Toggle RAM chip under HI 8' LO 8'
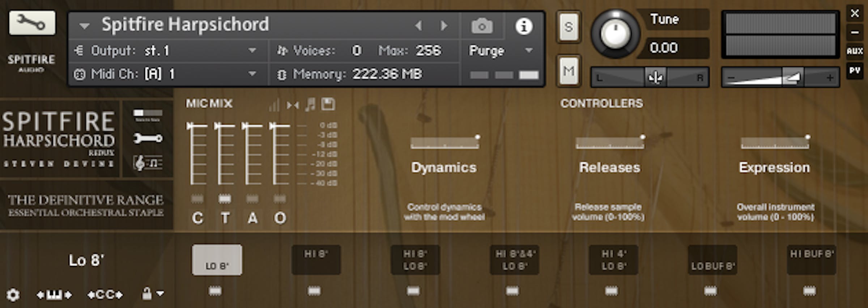 click(x=413, y=291)
